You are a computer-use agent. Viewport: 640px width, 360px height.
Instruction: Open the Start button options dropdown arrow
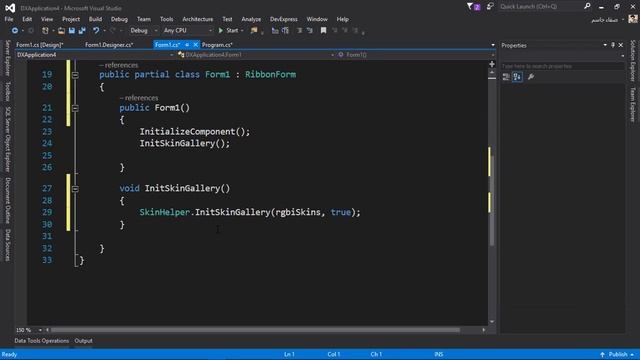point(242,31)
